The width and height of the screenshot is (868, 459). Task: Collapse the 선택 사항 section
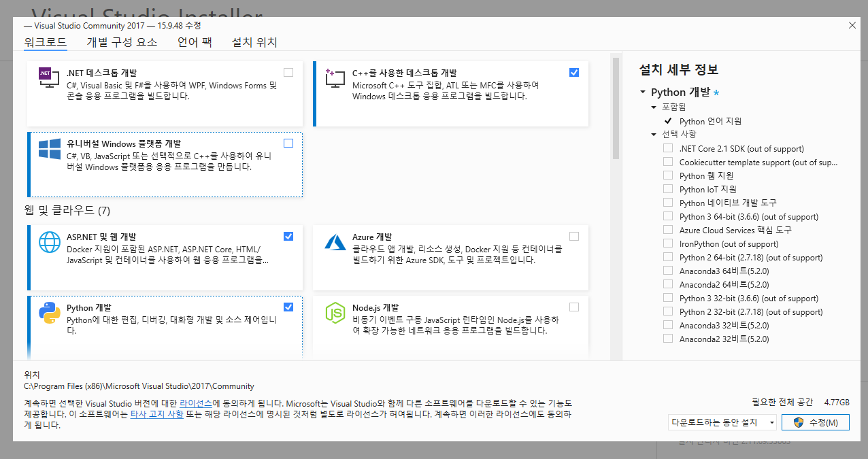[x=654, y=134]
